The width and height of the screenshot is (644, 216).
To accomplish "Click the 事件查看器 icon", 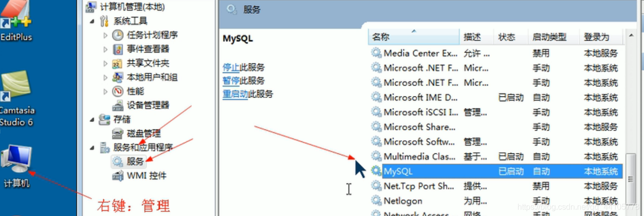I will [x=118, y=49].
